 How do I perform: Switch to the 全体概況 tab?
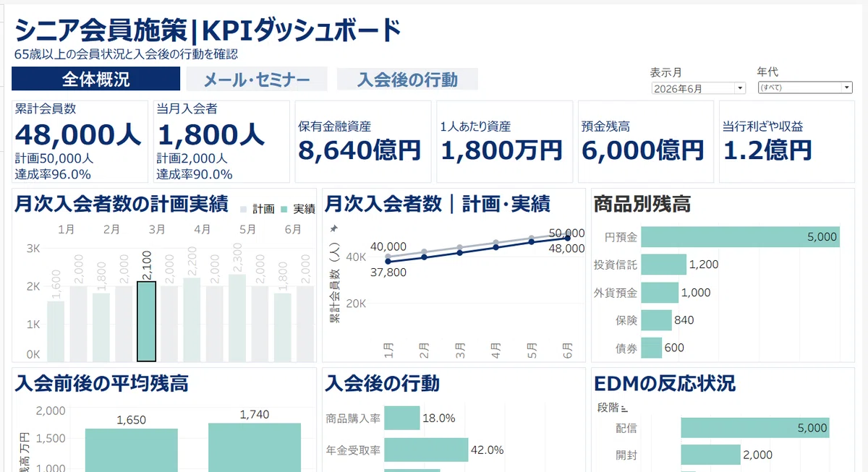point(96,79)
